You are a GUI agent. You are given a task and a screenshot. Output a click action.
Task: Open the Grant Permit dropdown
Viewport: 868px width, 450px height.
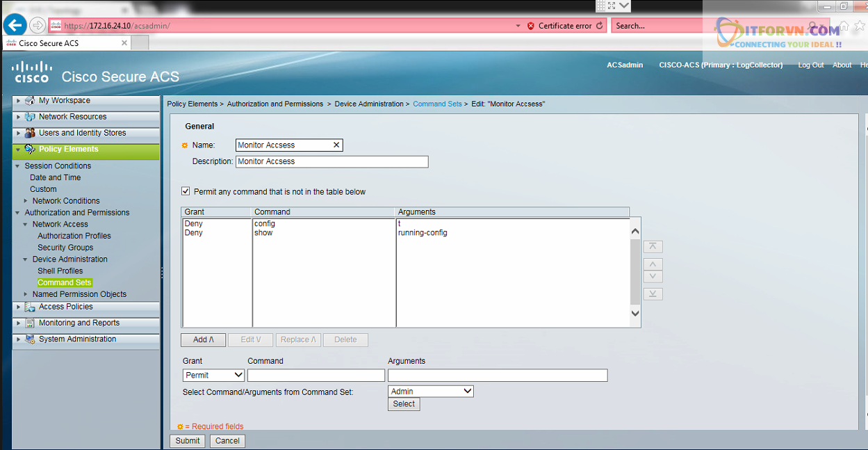pyautogui.click(x=213, y=375)
